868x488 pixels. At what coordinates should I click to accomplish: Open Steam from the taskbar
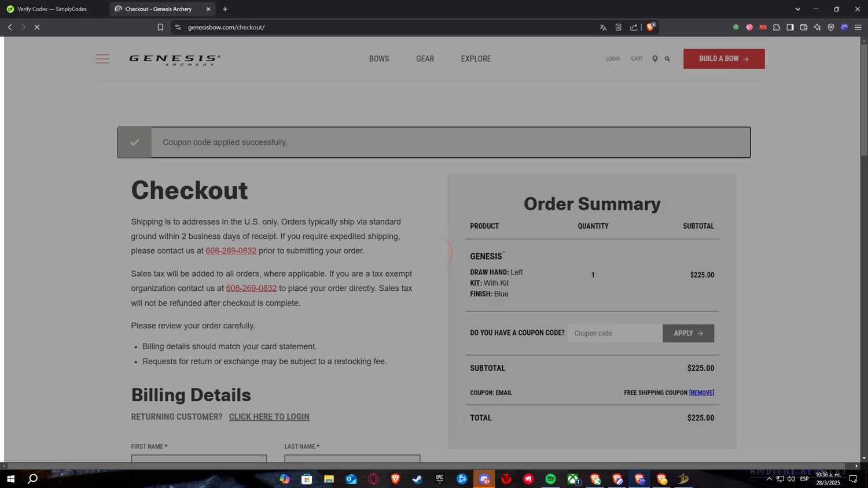coord(417,479)
